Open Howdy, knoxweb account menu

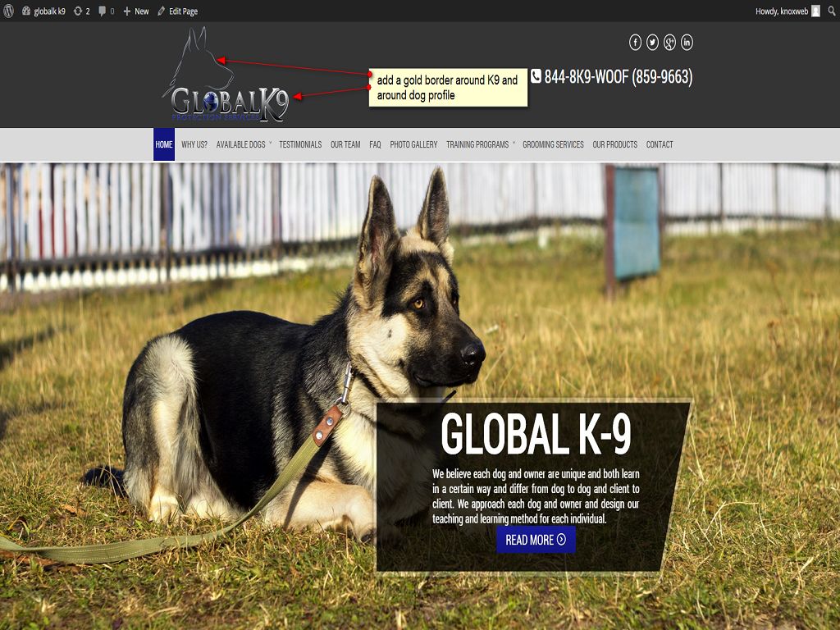[787, 11]
